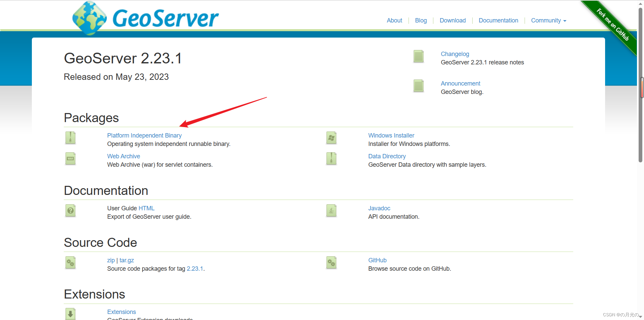Click the Fork me on GitHub ribbon
The width and height of the screenshot is (644, 320).
point(612,25)
